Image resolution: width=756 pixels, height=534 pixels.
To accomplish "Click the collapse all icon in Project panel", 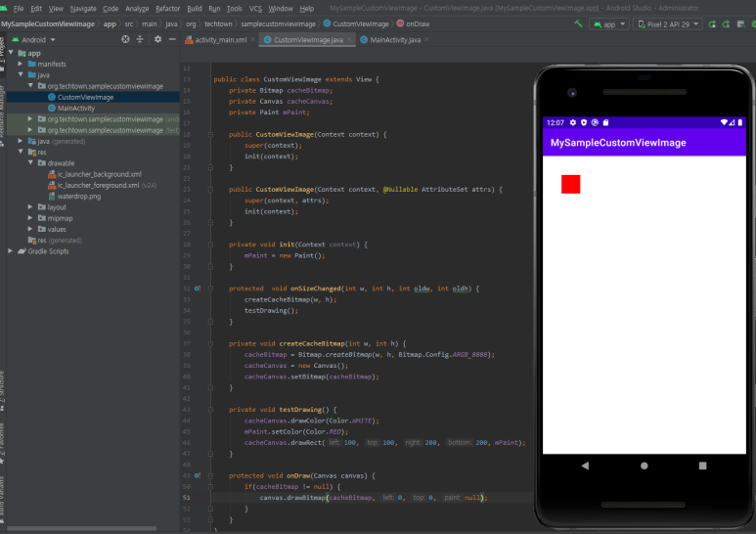I will tap(140, 39).
